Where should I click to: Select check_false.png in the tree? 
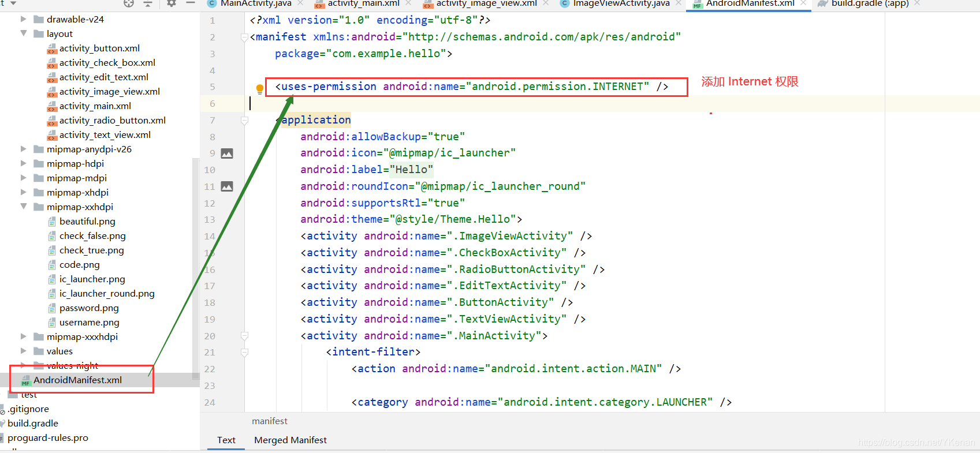(92, 235)
